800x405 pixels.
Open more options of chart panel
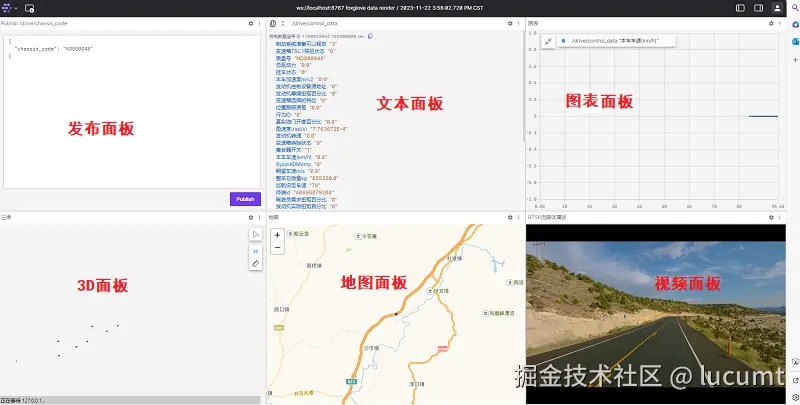point(780,23)
